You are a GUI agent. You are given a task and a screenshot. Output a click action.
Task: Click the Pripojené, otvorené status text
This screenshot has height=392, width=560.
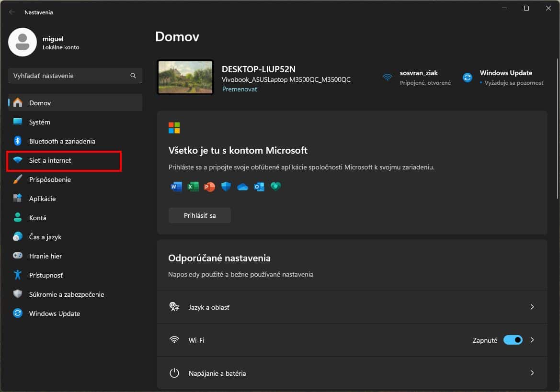425,83
